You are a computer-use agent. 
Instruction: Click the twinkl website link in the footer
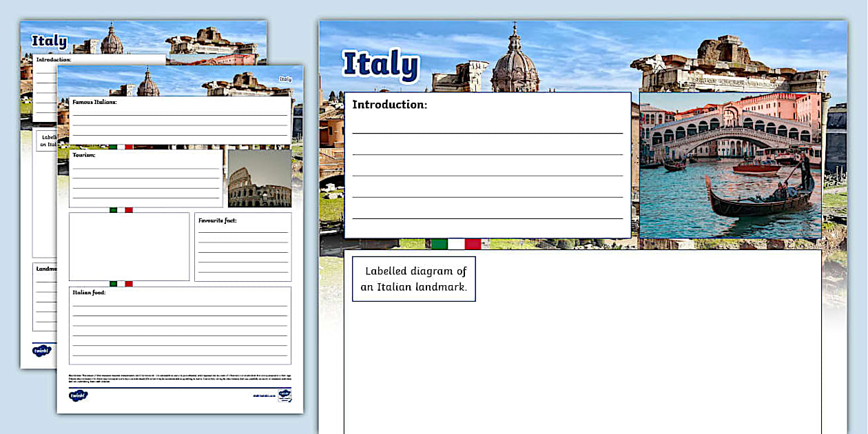coord(263,396)
